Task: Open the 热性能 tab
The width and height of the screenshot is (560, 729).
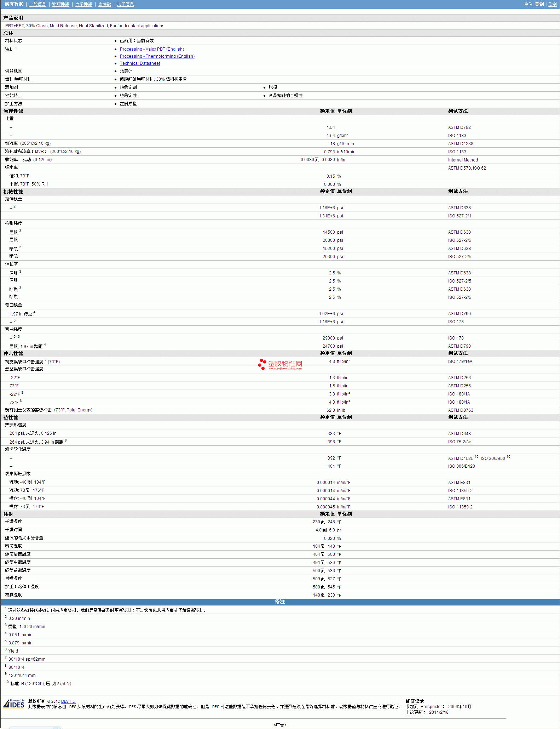Action: pos(104,4)
